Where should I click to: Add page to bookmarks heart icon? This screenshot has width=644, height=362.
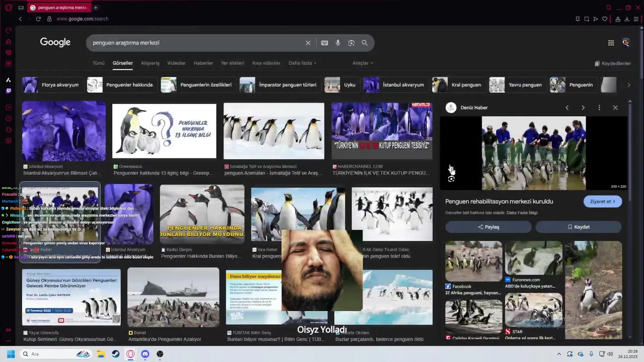coord(605,19)
